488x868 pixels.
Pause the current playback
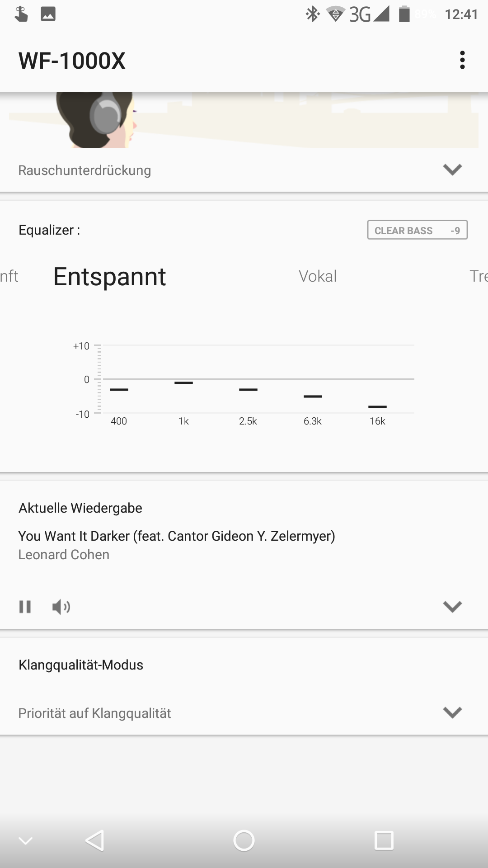pos(25,607)
